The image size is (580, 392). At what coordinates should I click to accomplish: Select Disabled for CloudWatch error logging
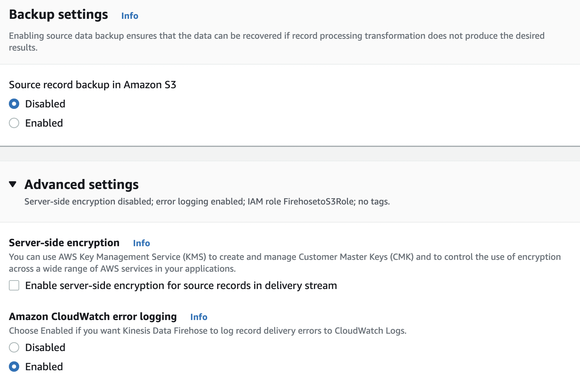pyautogui.click(x=14, y=348)
